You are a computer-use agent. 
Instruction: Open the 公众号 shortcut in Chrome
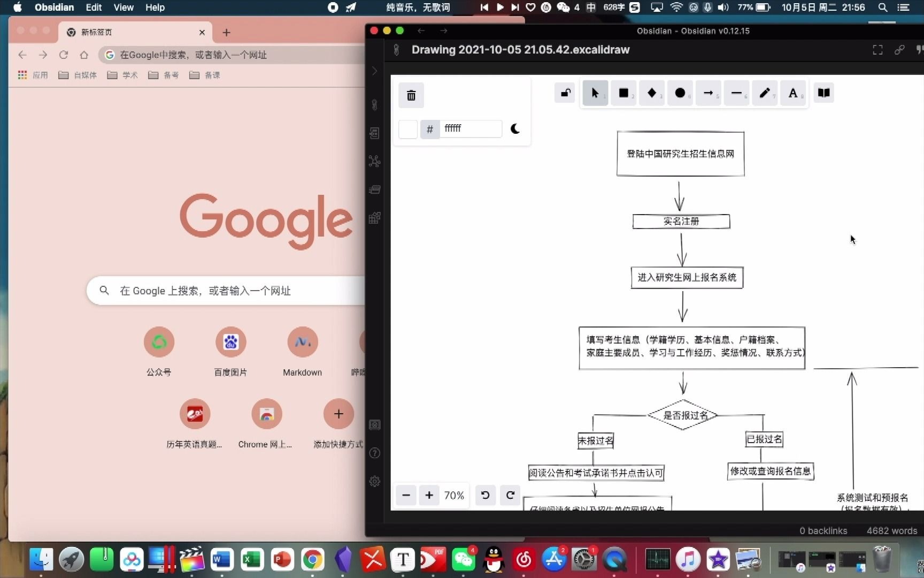[159, 351]
